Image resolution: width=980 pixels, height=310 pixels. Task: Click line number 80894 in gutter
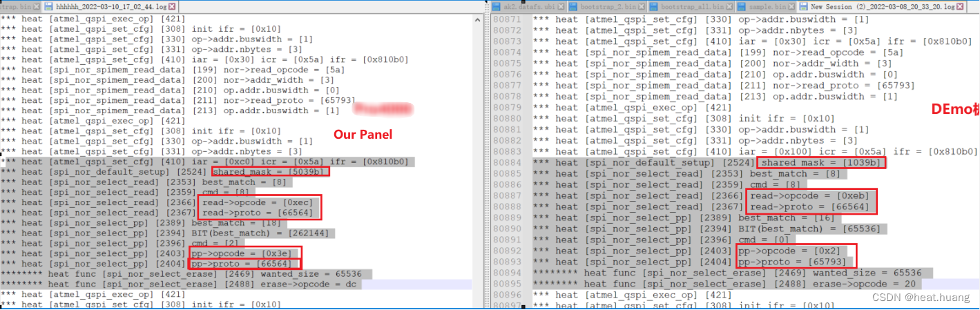[507, 273]
